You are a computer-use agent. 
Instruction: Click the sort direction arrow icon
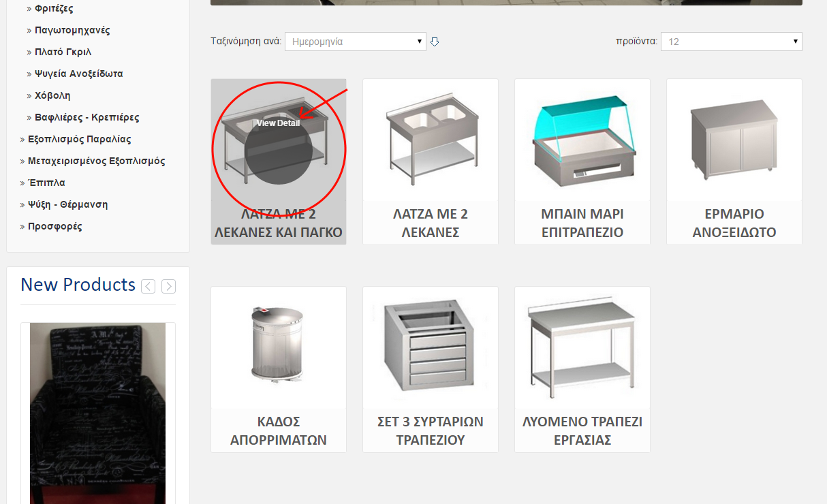[435, 42]
